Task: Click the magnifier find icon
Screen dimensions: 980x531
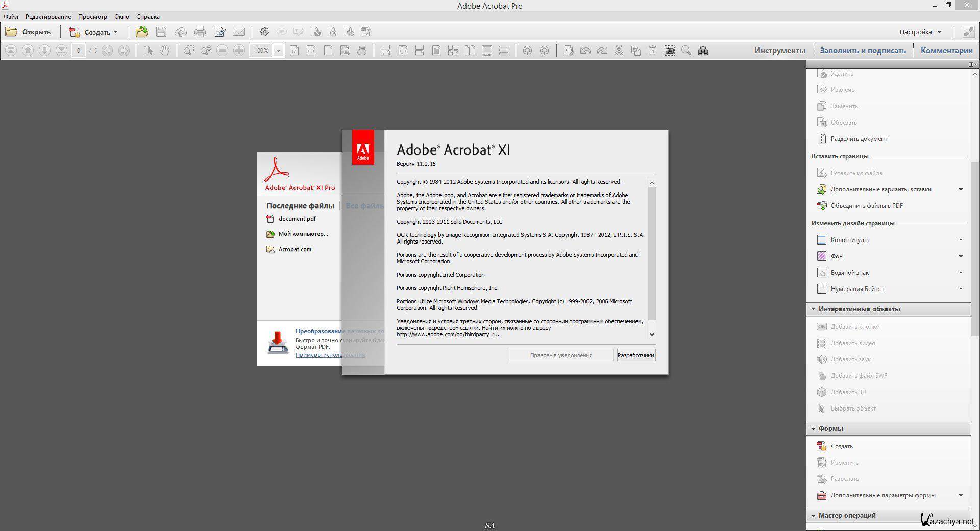Action: (x=686, y=51)
